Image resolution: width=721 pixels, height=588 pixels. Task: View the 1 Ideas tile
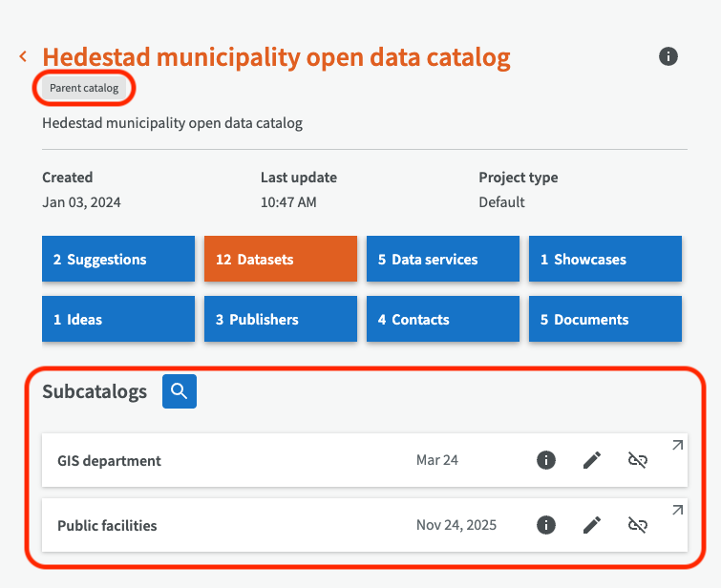pos(118,319)
